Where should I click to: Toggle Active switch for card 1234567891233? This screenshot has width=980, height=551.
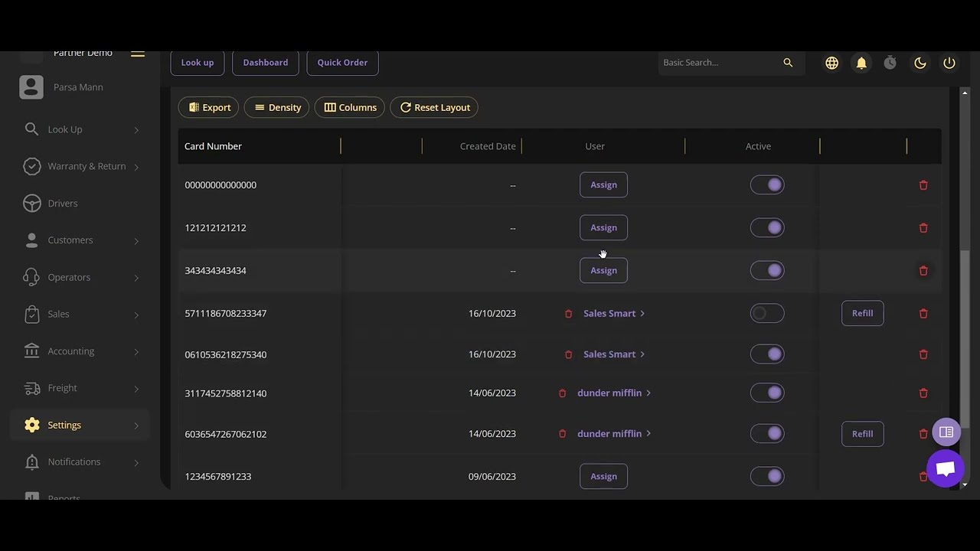767,477
